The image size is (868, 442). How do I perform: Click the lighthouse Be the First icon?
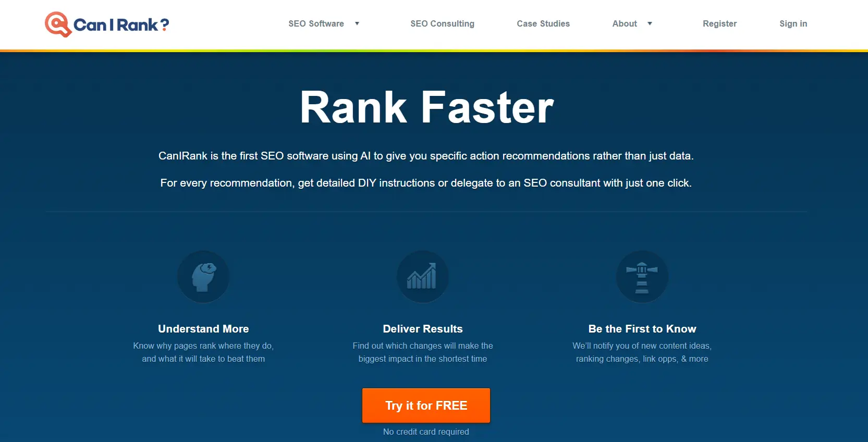pyautogui.click(x=642, y=277)
